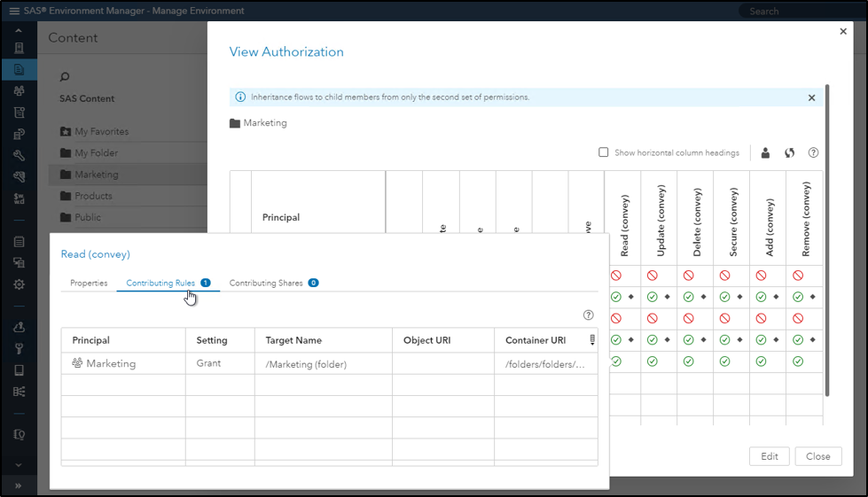Image resolution: width=868 pixels, height=497 pixels.
Task: Dismiss the inheritance info banner
Action: (811, 97)
